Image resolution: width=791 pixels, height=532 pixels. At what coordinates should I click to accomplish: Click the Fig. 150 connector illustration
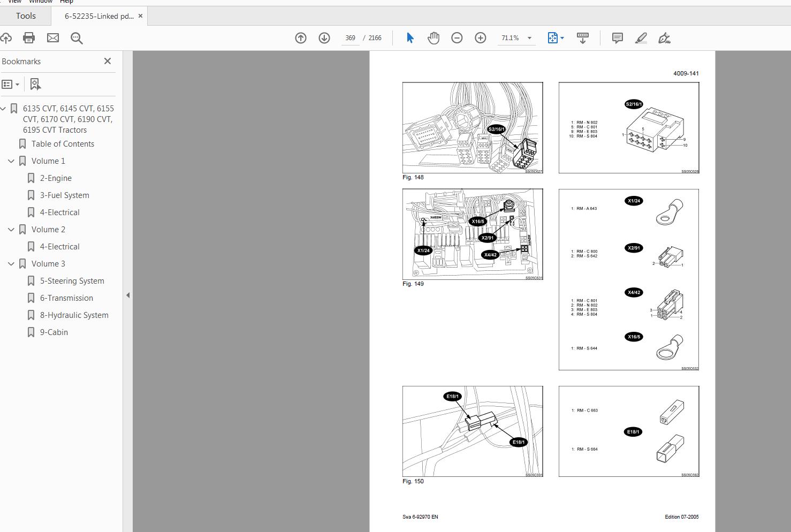[x=473, y=431]
